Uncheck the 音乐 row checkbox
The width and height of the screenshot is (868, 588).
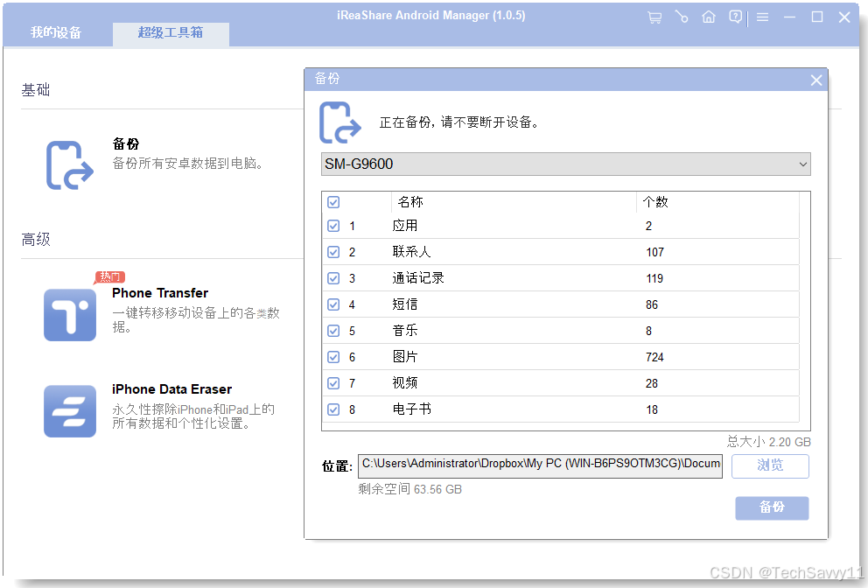[x=333, y=331]
